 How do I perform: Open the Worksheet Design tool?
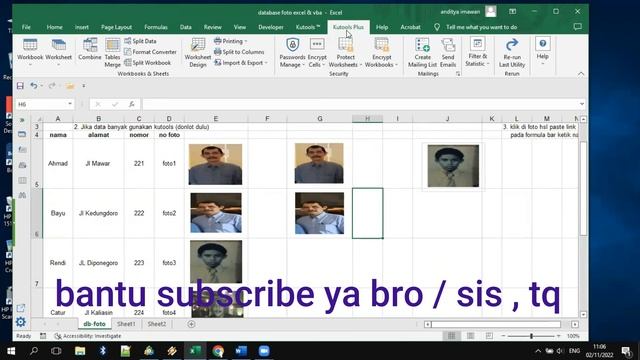(198, 52)
